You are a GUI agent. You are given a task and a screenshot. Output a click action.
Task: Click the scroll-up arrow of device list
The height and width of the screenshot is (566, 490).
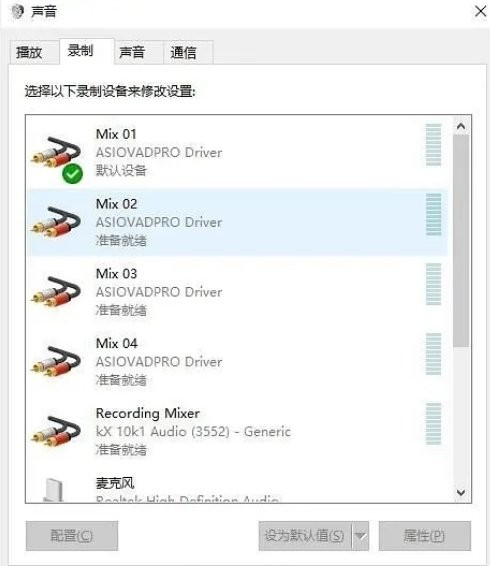pos(461,126)
